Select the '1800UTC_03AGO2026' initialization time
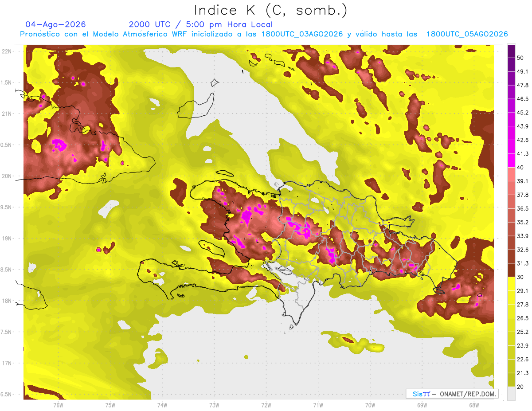Image resolution: width=532 pixels, height=411 pixels. click(302, 34)
